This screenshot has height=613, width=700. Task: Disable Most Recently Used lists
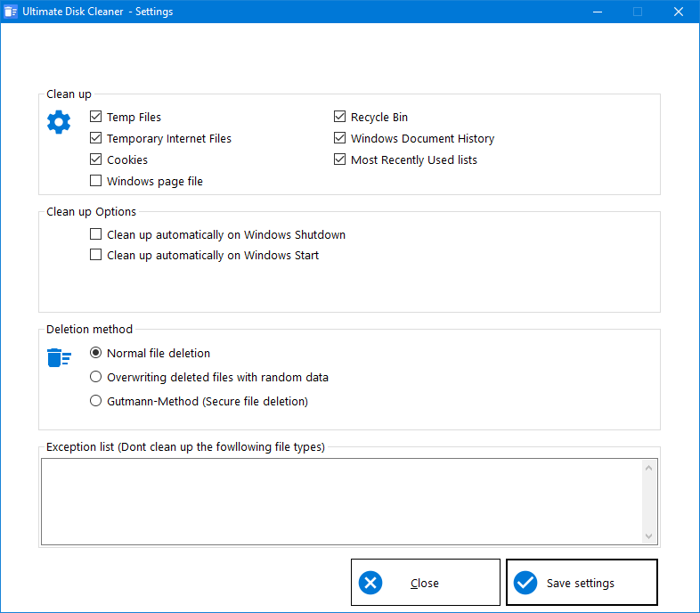(340, 159)
